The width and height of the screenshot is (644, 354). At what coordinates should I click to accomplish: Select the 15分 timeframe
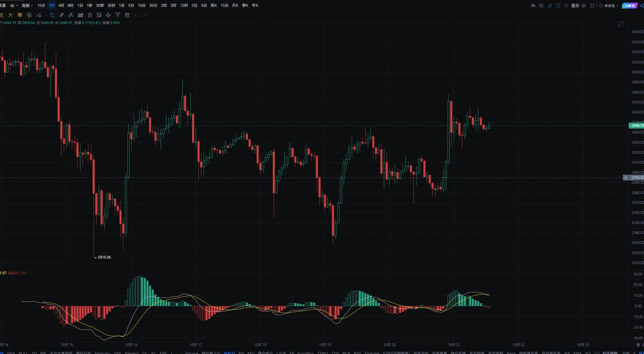point(41,6)
